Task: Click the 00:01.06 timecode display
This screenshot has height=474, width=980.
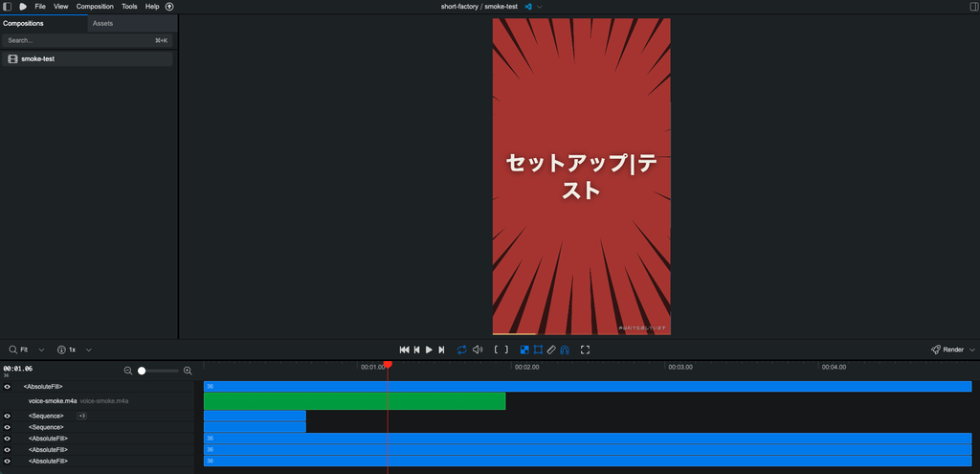Action: [17, 369]
